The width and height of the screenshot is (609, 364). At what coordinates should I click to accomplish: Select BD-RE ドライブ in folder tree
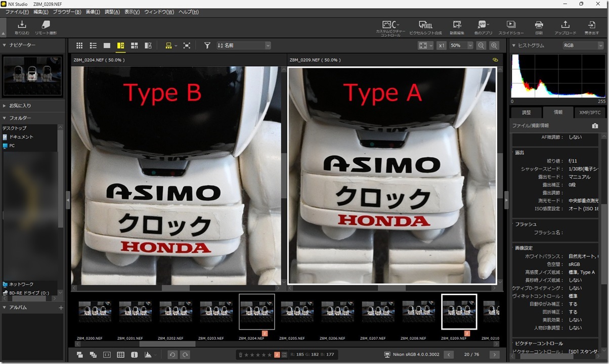pos(26,293)
